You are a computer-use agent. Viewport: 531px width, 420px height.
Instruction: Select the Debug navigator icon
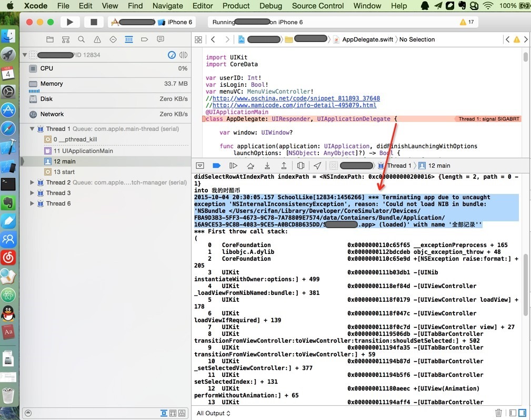[129, 39]
